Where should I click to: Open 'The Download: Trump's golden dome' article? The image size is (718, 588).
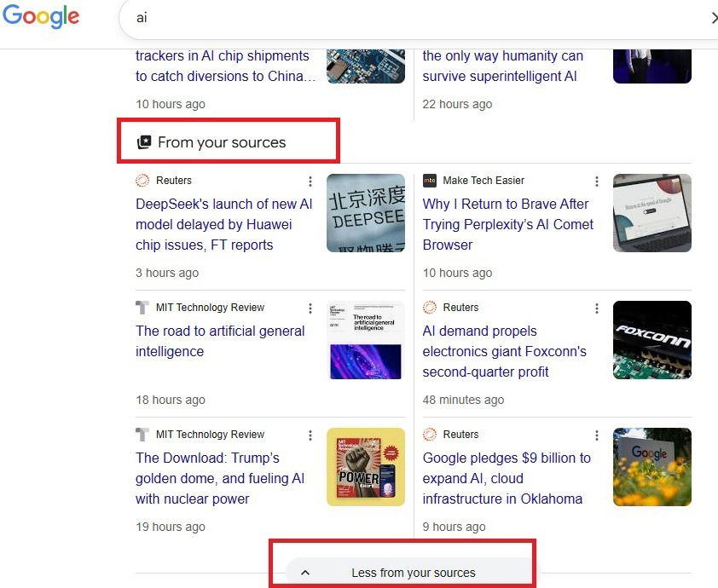220,478
